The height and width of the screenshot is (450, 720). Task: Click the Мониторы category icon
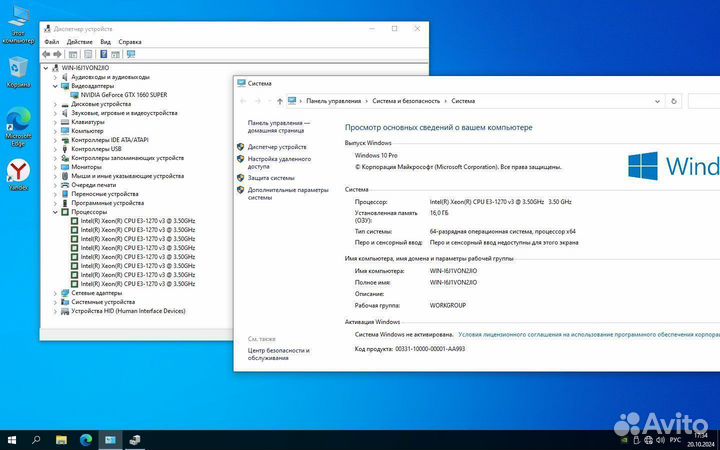click(65, 167)
